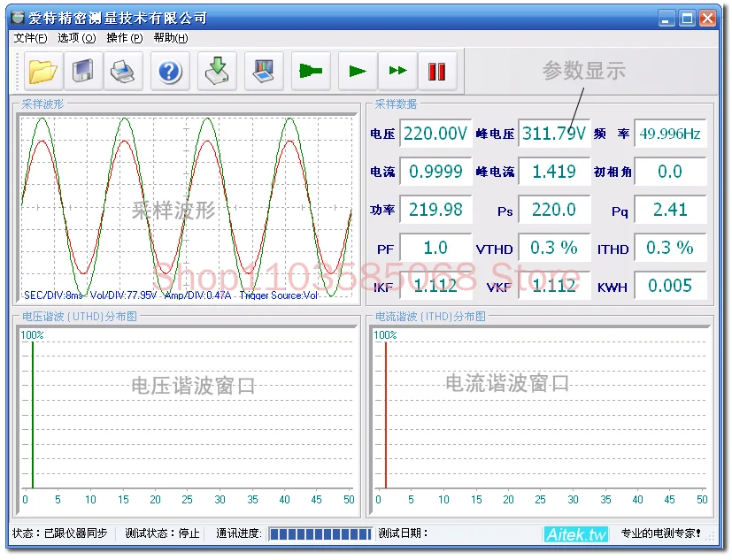Click the status text 已跟仪器同步

point(75,533)
